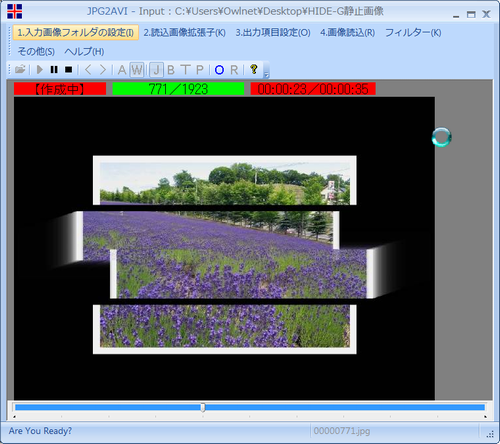This screenshot has height=444, width=500.
Task: Toggle the J toolbar button
Action: coord(156,70)
